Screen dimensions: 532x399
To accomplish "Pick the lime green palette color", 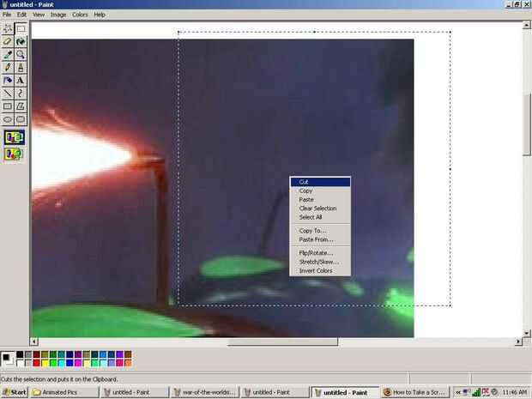I will [53, 363].
